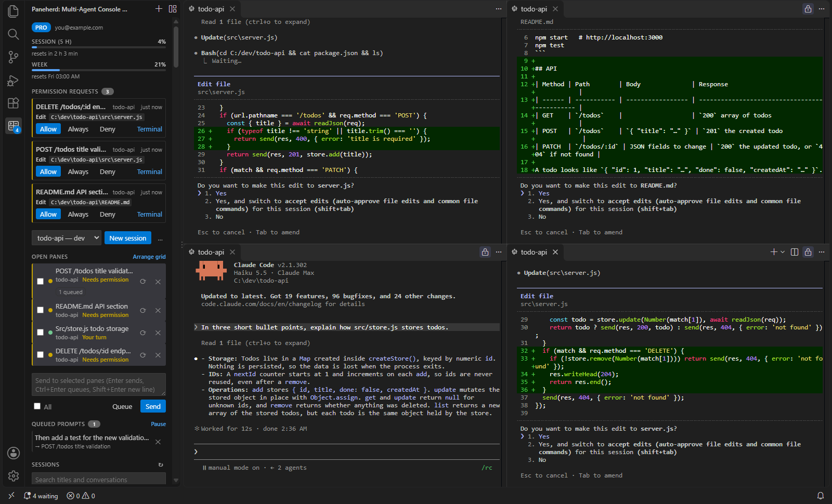Open notifications bell in status bar
Viewport: 832px width, 504px height.
[x=821, y=496]
